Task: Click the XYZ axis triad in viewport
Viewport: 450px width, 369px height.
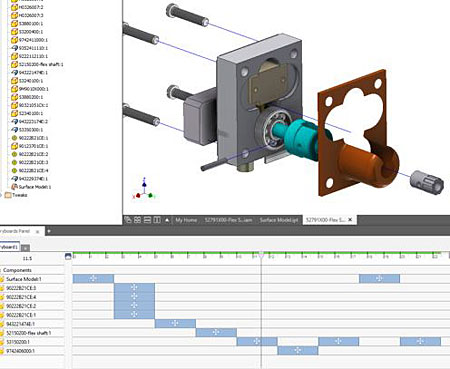Action: click(144, 189)
